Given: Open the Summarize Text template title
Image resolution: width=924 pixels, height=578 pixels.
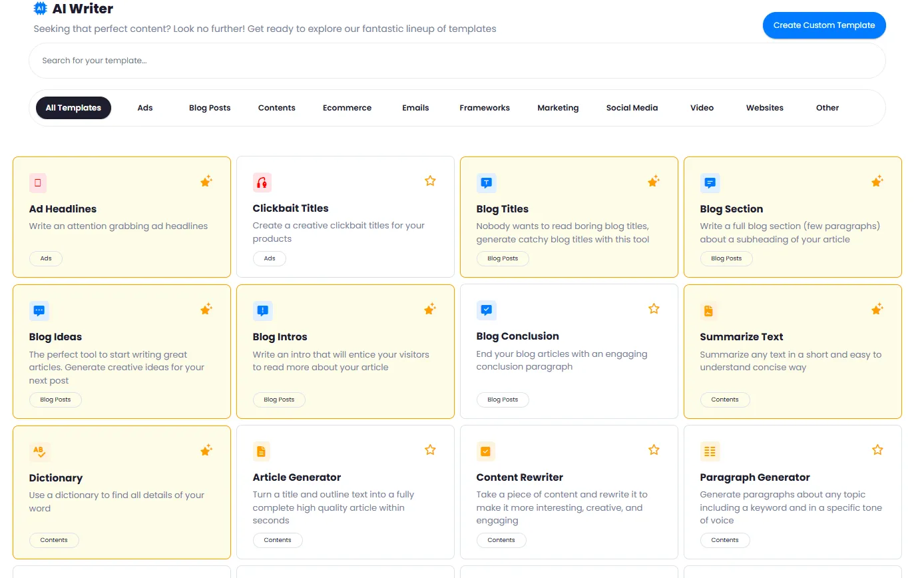Looking at the screenshot, I should click(742, 337).
